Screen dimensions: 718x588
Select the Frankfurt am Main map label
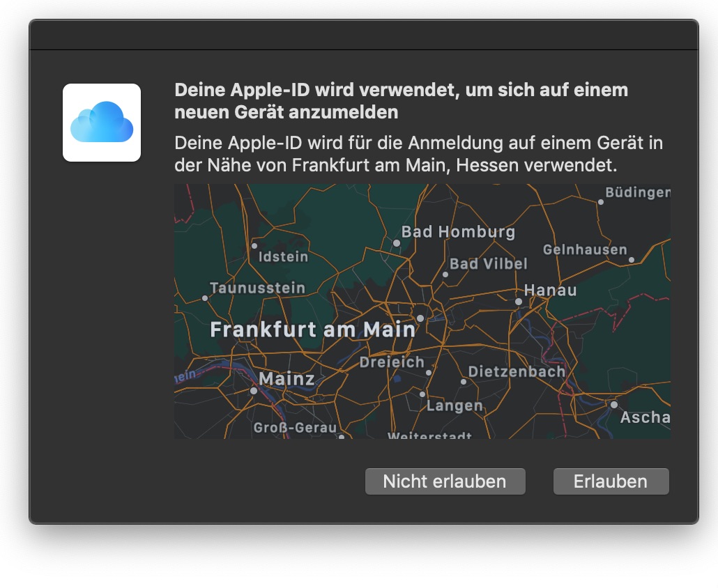pos(312,330)
